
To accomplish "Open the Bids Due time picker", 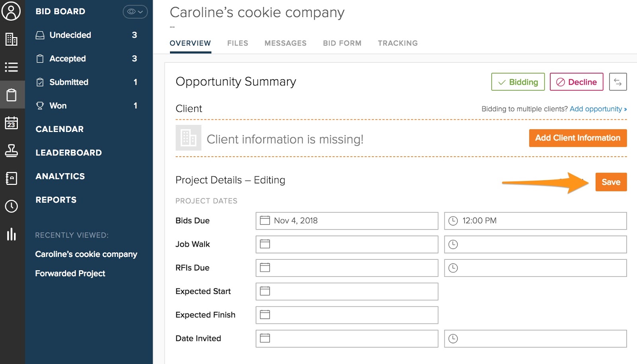I will pyautogui.click(x=535, y=221).
